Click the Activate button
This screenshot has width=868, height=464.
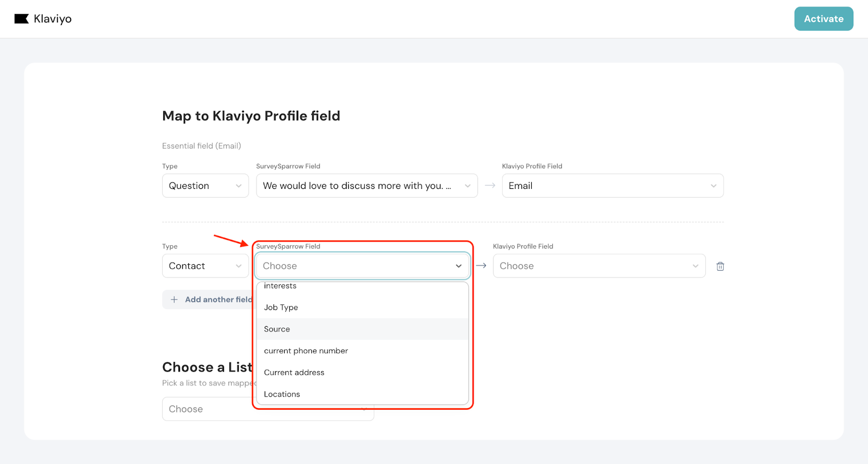[x=823, y=19]
